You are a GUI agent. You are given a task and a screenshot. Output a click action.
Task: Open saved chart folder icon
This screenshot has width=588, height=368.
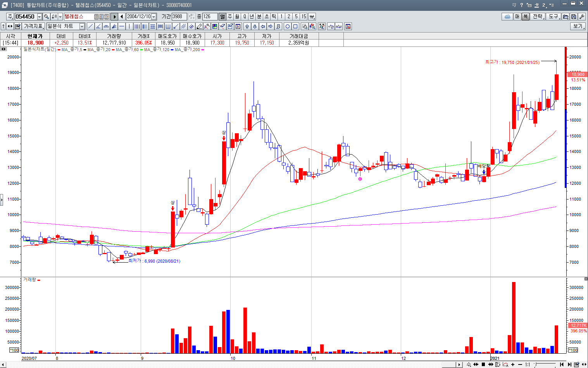566,17
